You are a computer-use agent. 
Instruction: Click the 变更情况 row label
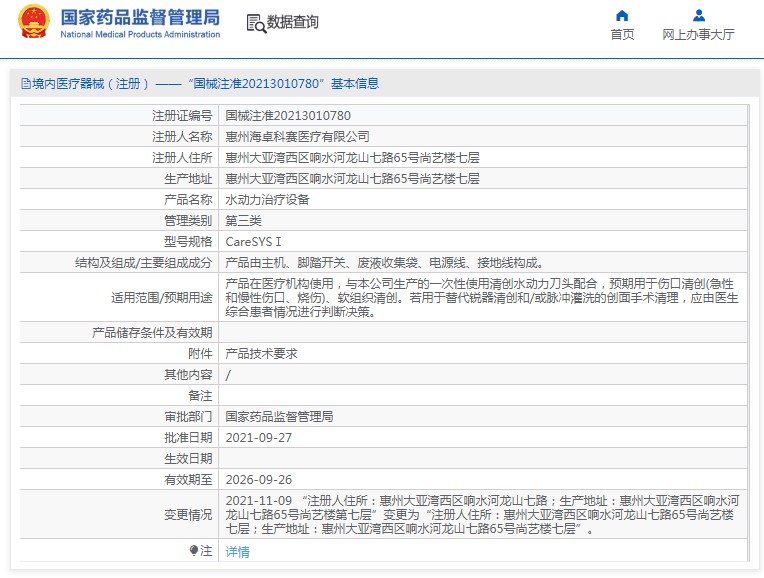(x=188, y=515)
